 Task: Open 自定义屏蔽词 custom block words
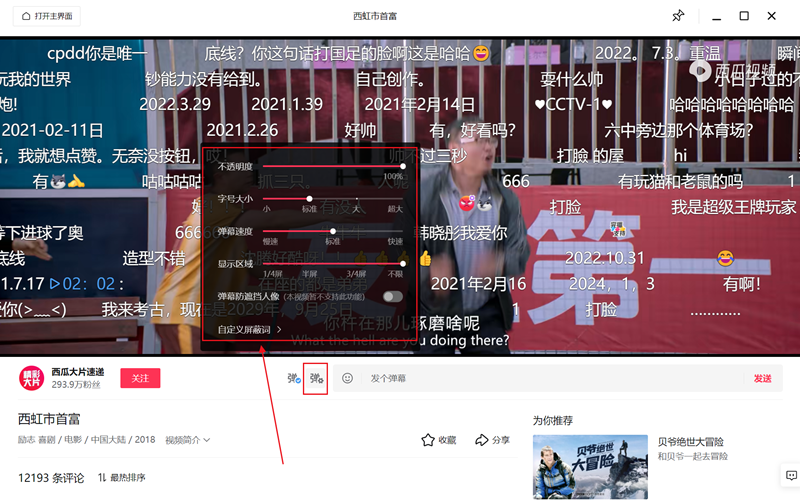(249, 330)
